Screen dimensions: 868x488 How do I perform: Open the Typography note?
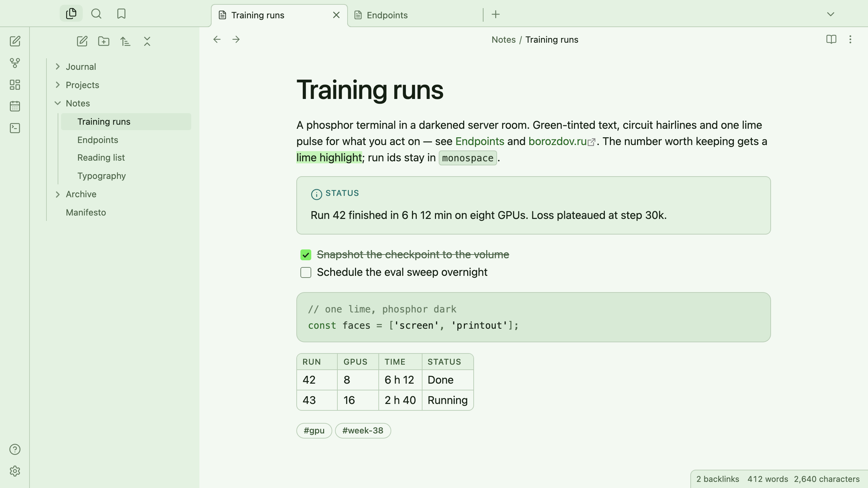(x=126, y=176)
